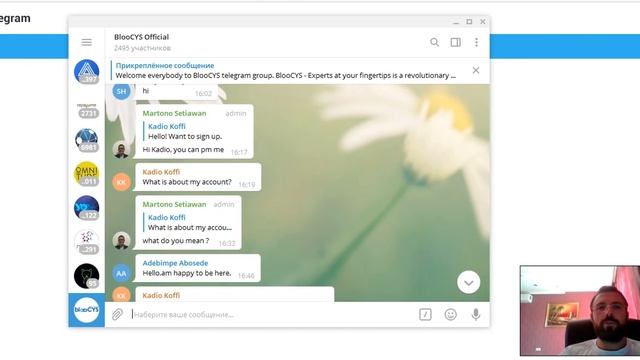Click the AA avatar of Adebimpe Abosede
Viewport: 640px width, 360px height.
click(121, 273)
